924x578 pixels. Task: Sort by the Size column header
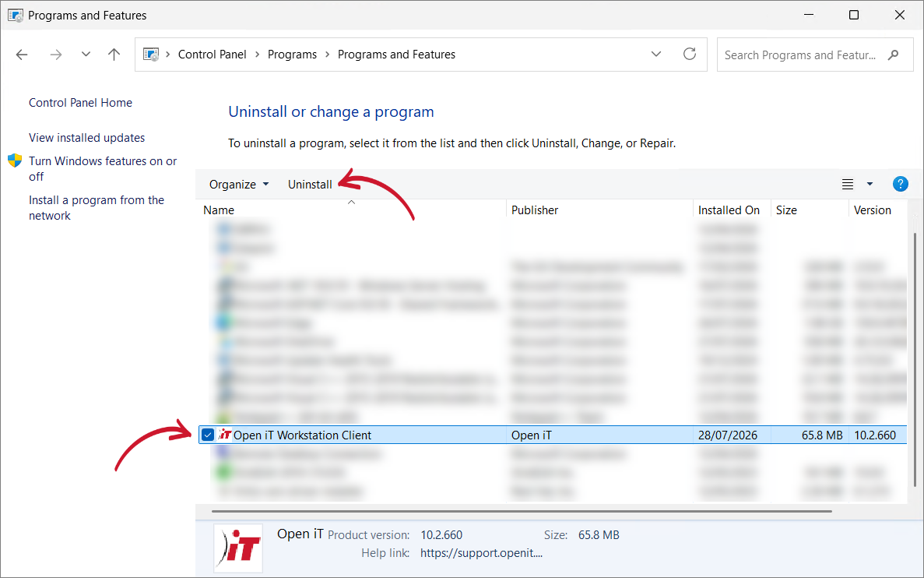point(810,210)
